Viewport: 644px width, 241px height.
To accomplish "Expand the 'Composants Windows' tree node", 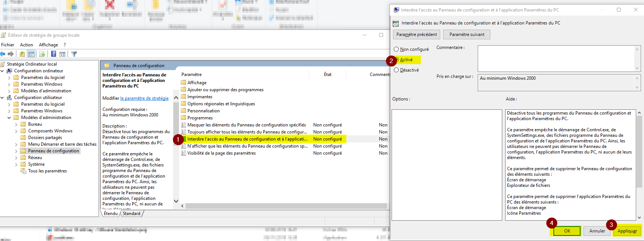I will click(16, 131).
